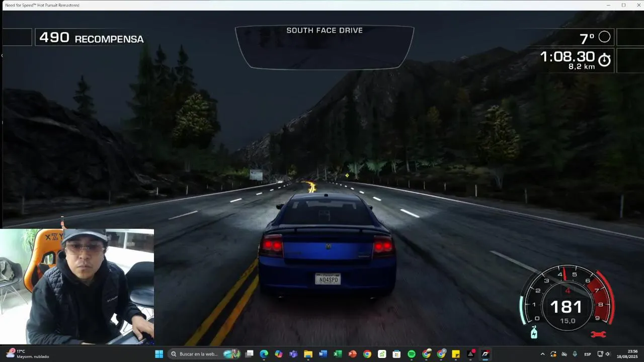Click the stopwatch icon beside the race timer
Image resolution: width=644 pixels, height=362 pixels.
(x=604, y=60)
